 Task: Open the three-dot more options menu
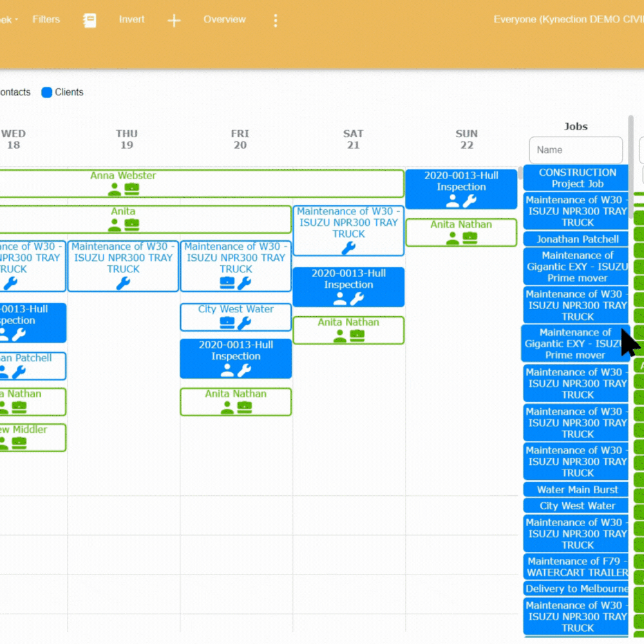[275, 20]
